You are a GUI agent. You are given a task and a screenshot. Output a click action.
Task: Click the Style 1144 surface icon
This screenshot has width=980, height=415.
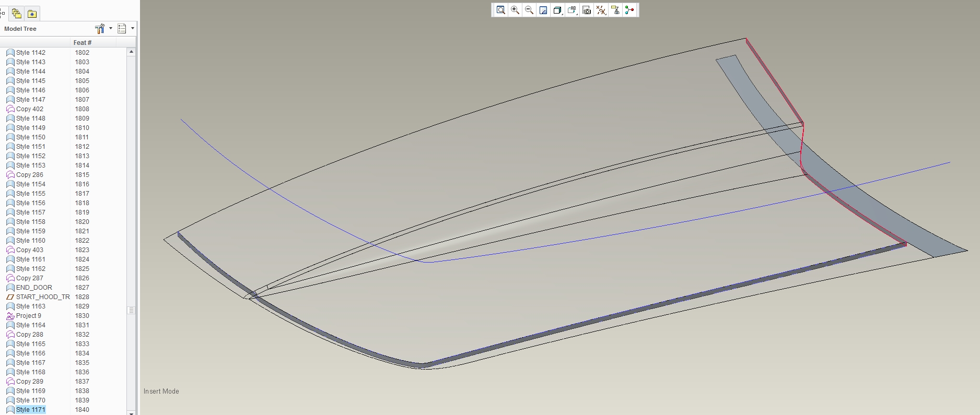(x=10, y=72)
